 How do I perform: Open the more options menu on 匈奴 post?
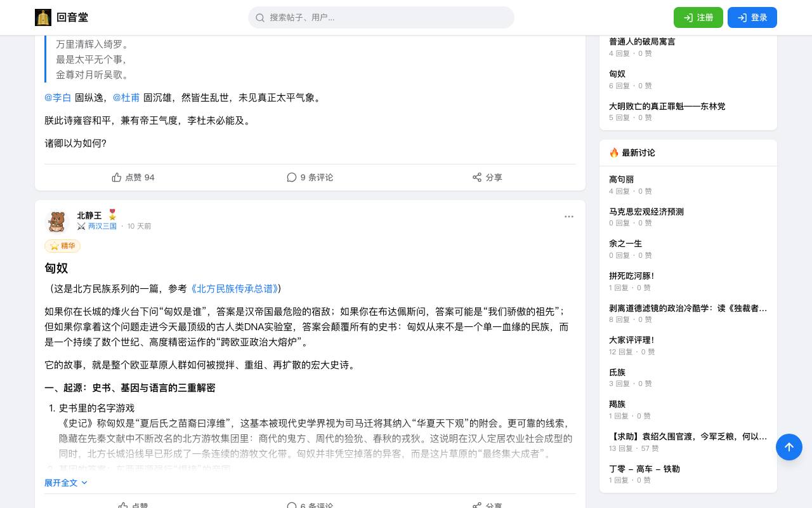[x=569, y=217]
